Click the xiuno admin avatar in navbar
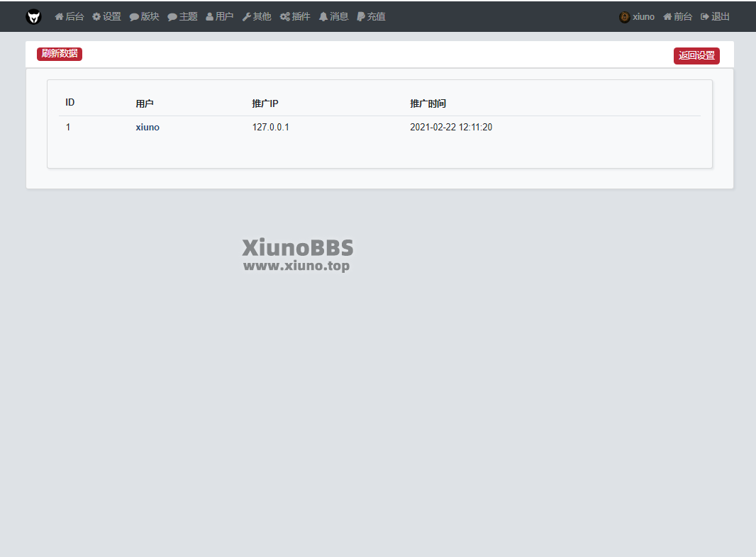The image size is (756, 557). point(625,17)
